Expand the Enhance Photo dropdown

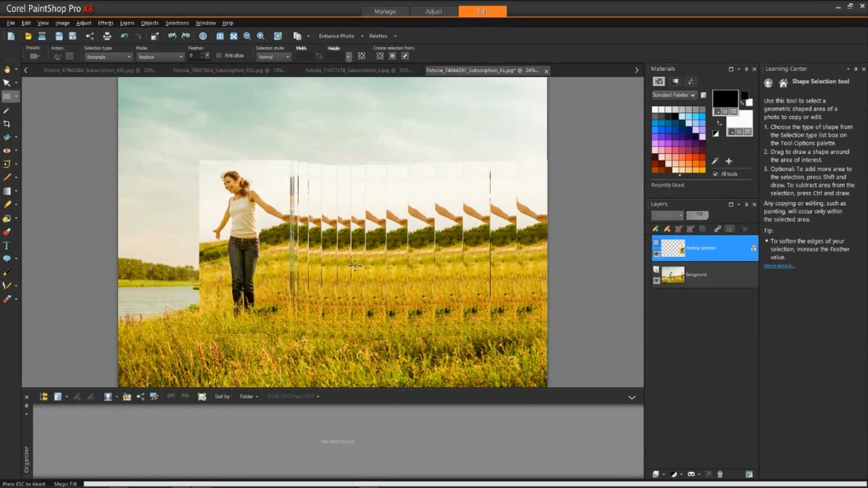click(362, 36)
